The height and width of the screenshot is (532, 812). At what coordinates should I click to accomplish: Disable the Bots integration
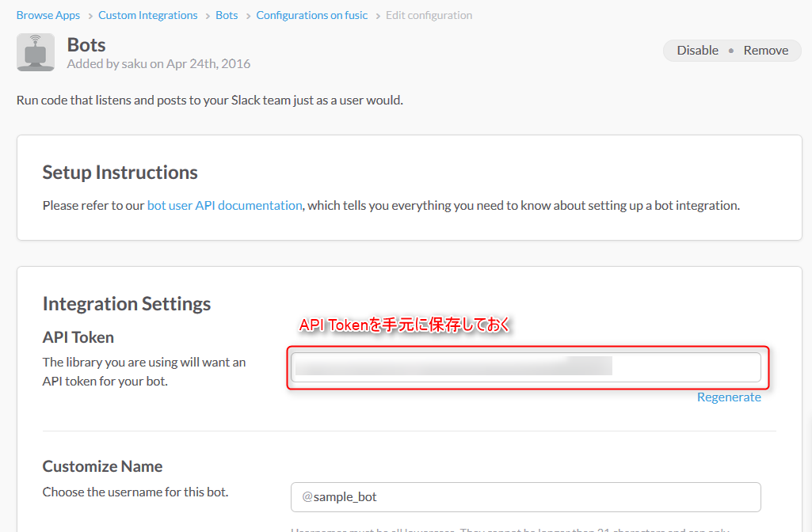(697, 49)
